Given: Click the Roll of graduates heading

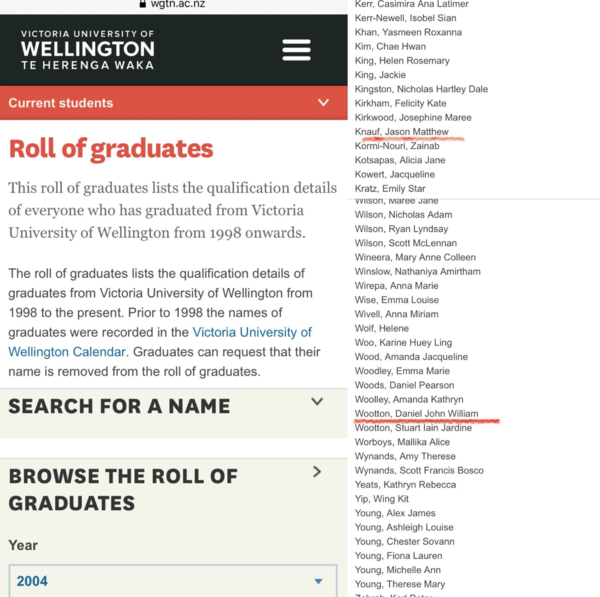Looking at the screenshot, I should pos(111,148).
